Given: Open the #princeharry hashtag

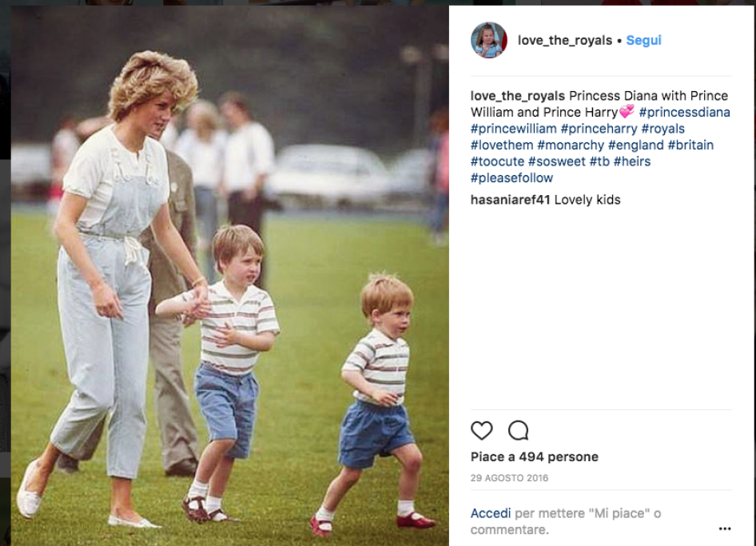Looking at the screenshot, I should click(599, 129).
